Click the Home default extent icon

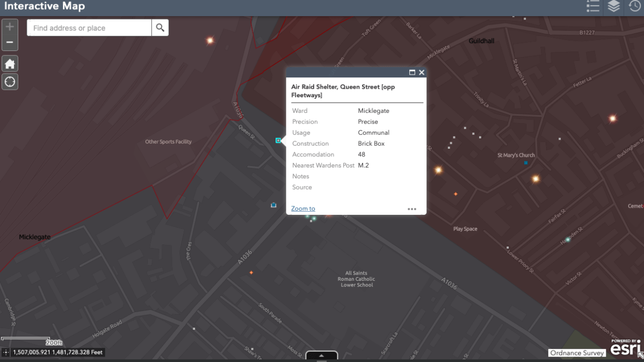coord(10,63)
